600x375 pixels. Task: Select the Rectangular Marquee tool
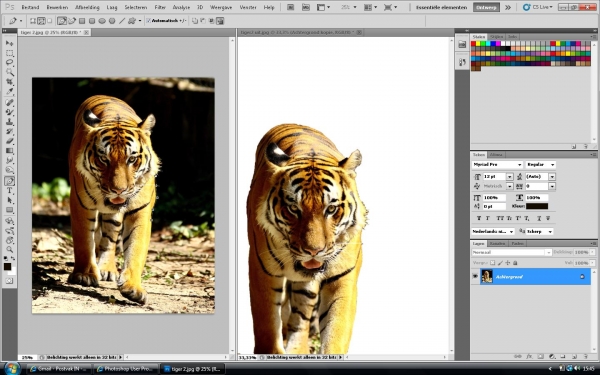point(9,53)
